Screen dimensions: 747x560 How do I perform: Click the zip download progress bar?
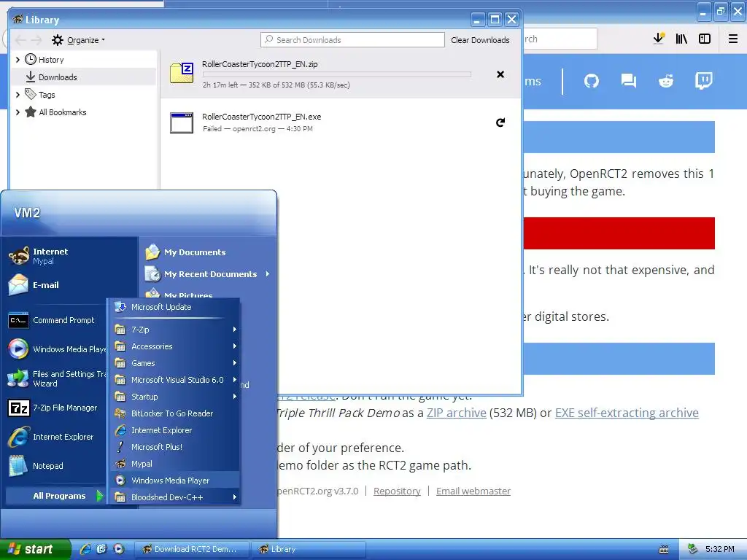(337, 74)
